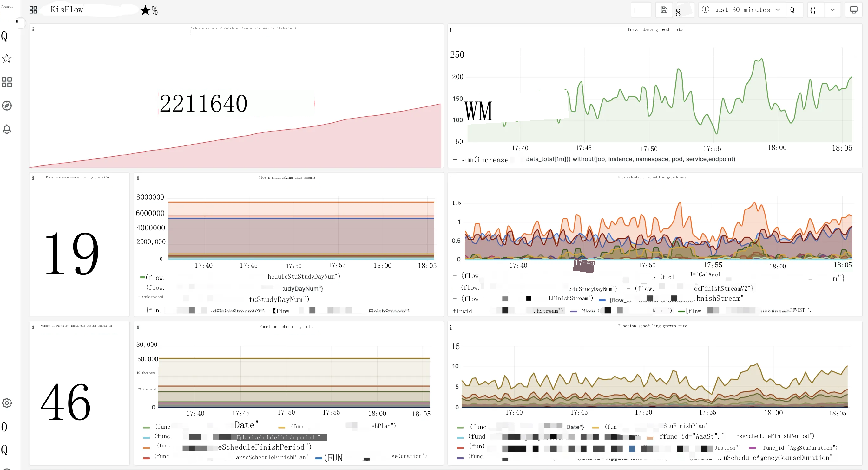Open the Explore compass icon
Viewport: 868px width, 470px height.
click(7, 106)
